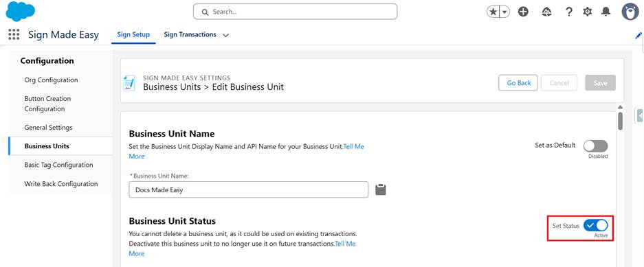This screenshot has height=267, width=644.
Task: Expand the collapsed side panel arrow tab
Action: [639, 115]
